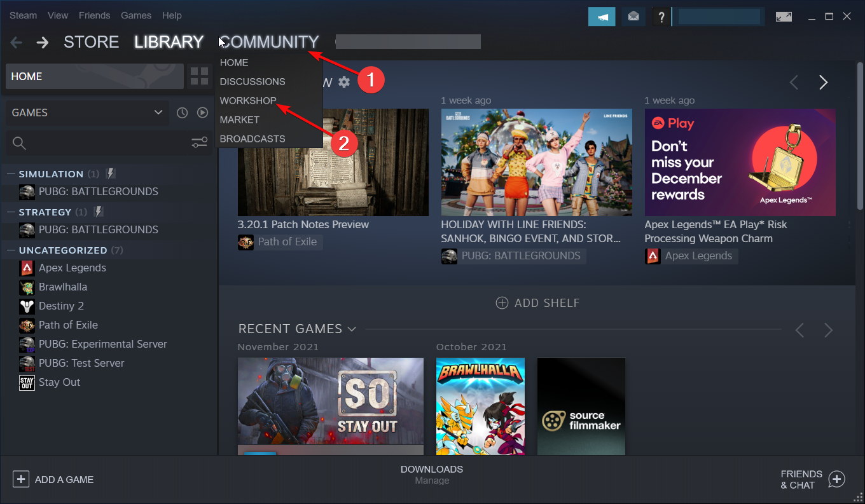The height and width of the screenshot is (504, 865).
Task: Open the Brawlhalla recent game cover
Action: (480, 406)
